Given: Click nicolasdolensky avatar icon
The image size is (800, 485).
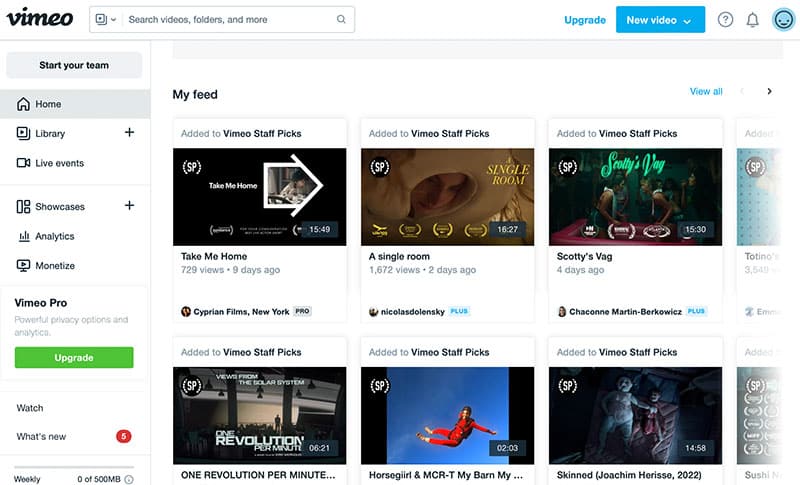Looking at the screenshot, I should (373, 312).
